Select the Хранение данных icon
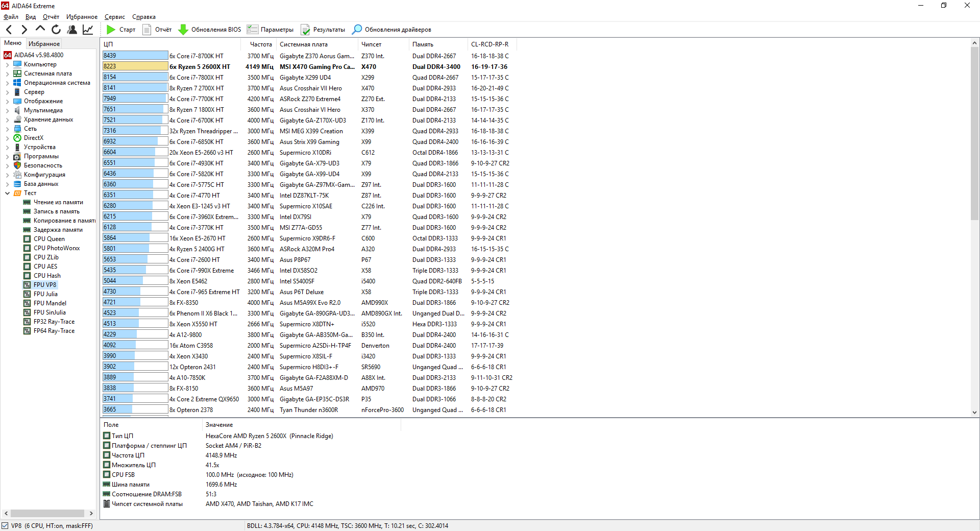980x531 pixels. click(x=17, y=119)
